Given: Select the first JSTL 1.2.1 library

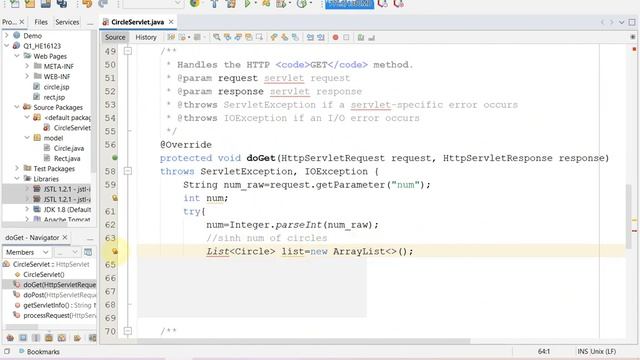Looking at the screenshot, I should point(67,189).
